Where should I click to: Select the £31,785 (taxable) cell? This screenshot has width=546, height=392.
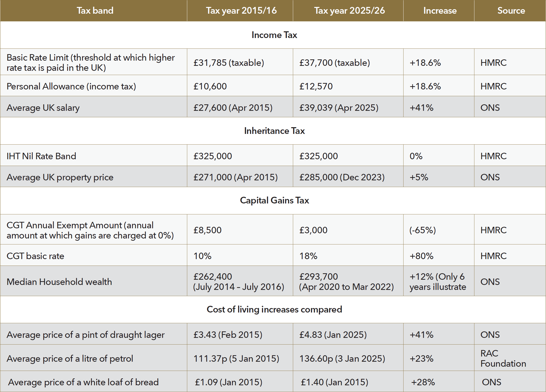[x=229, y=63]
